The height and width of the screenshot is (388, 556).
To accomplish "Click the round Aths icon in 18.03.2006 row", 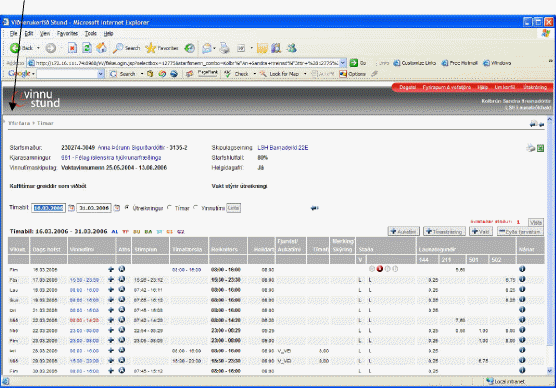I will 122,289.
